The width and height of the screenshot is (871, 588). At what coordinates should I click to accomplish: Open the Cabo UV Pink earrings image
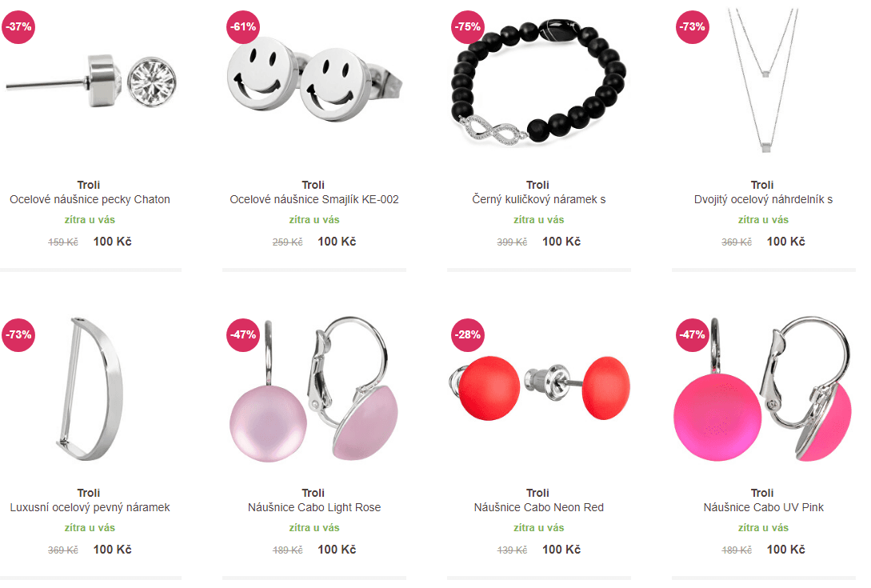(x=763, y=389)
